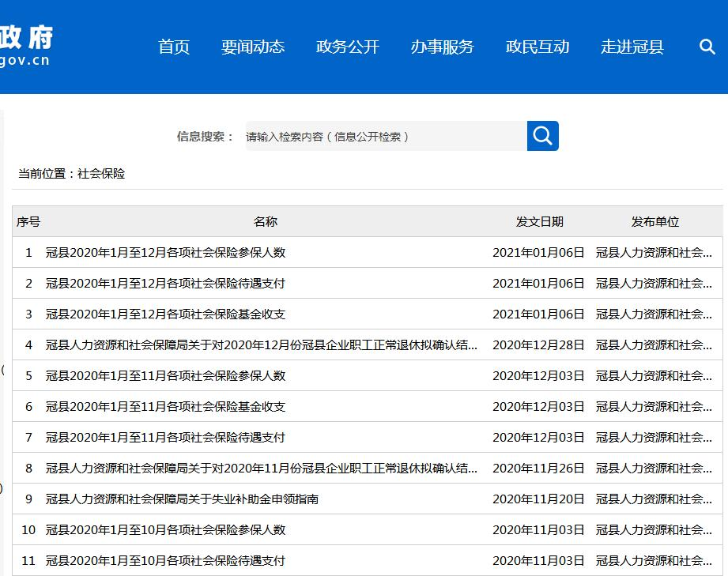
Task: Open 冠县2020年1月至12月各项社会保险待遇支付 link
Action: coord(165,283)
